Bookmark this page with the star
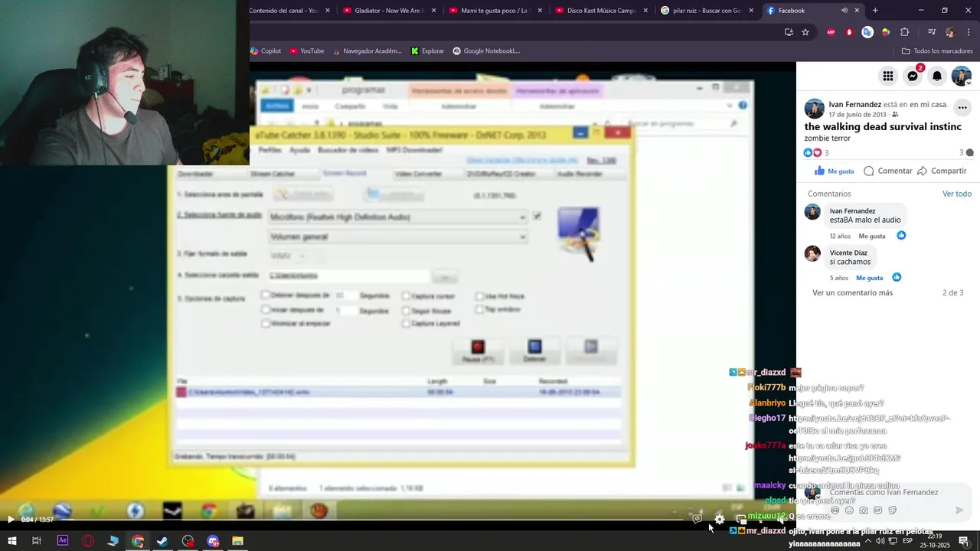Image resolution: width=980 pixels, height=551 pixels. 805,32
